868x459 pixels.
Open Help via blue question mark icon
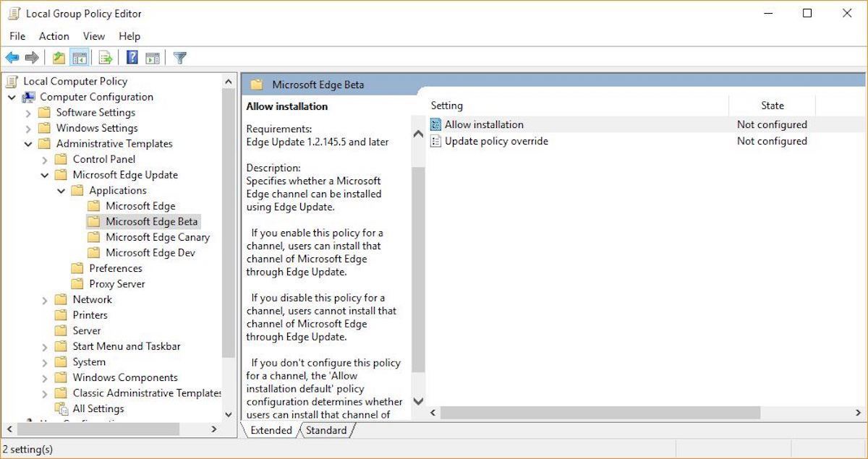point(132,58)
